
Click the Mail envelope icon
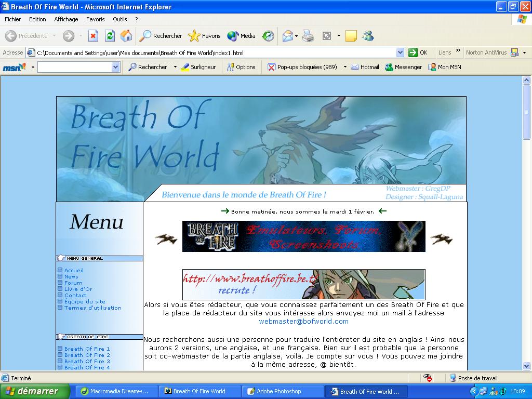287,36
